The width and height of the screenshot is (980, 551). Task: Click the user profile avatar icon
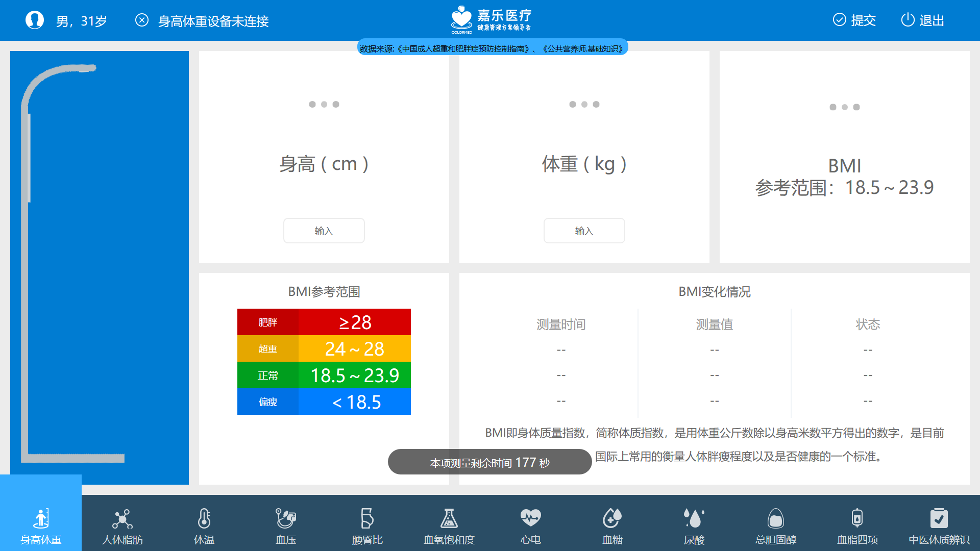point(34,19)
